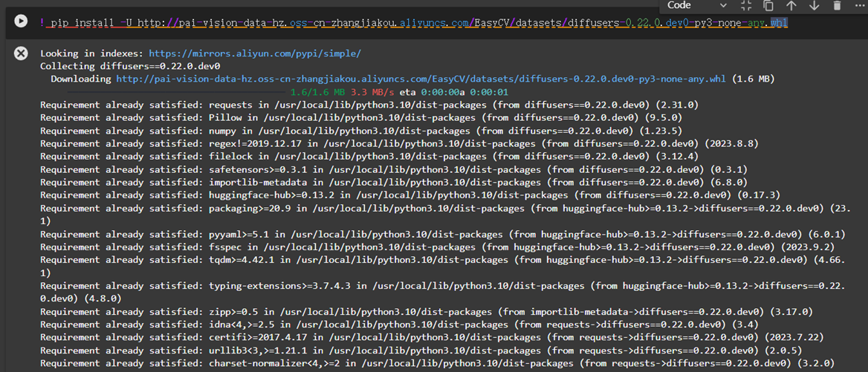Select the 'urllib3<3,>=1.21.1' requirement line
868x372 pixels.
421,350
